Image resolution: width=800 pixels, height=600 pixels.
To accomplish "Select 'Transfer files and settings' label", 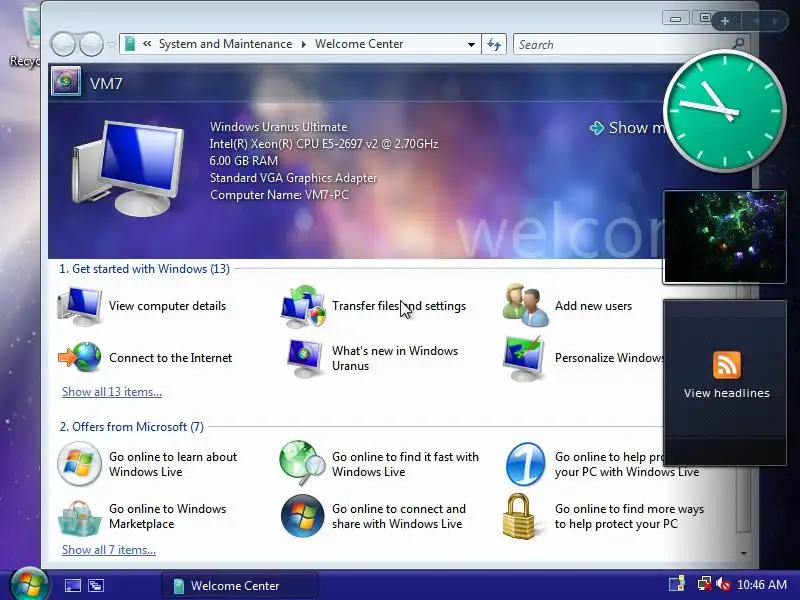I will tap(399, 306).
